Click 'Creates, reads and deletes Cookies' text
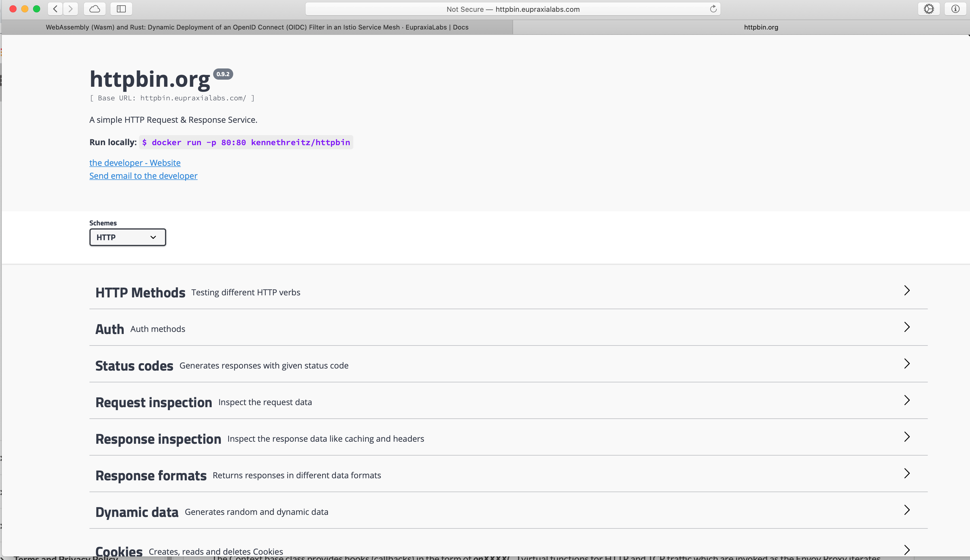The width and height of the screenshot is (970, 560). click(216, 551)
